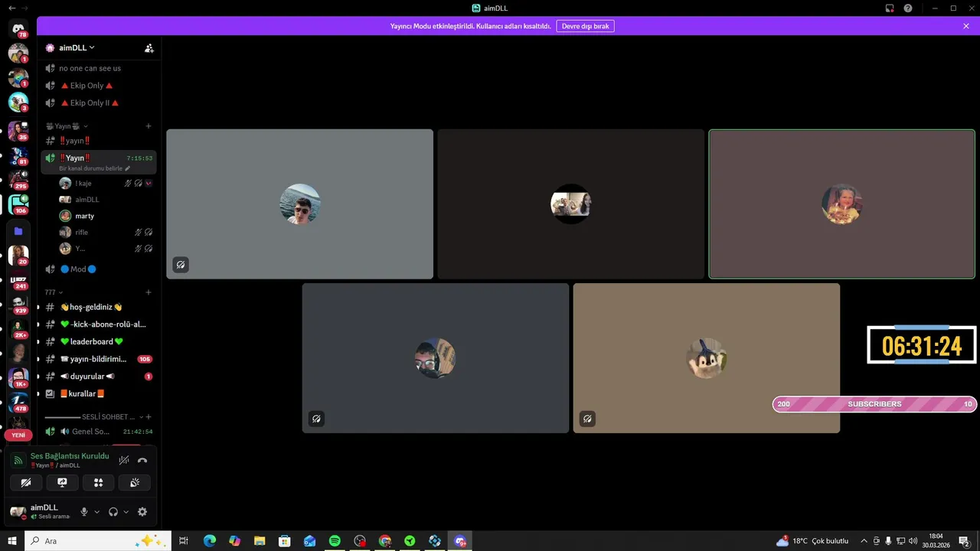Join the Mod voice channel
Viewport: 980px width, 551px height.
(99, 269)
